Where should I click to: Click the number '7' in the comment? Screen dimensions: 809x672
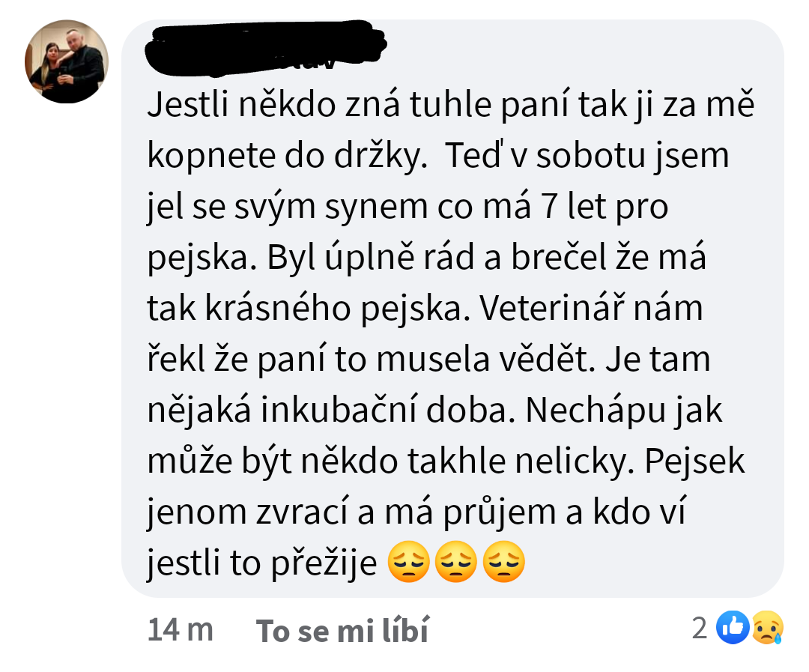point(549,207)
